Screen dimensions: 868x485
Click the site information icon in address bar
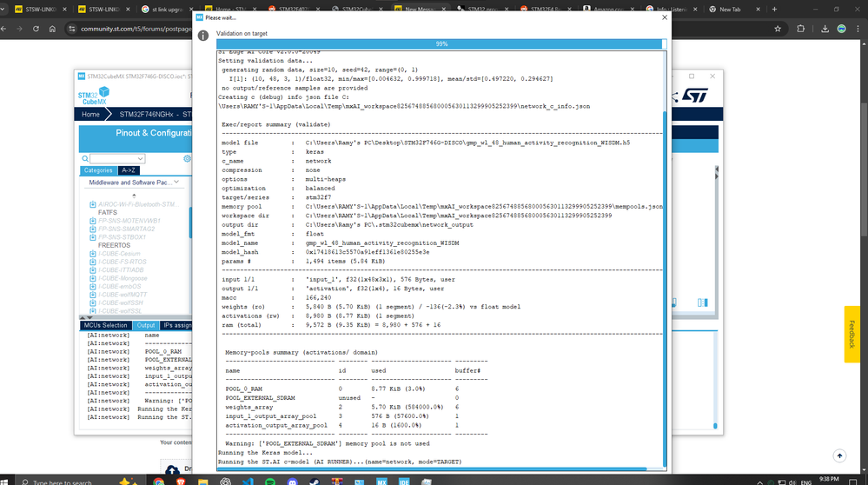pyautogui.click(x=71, y=29)
